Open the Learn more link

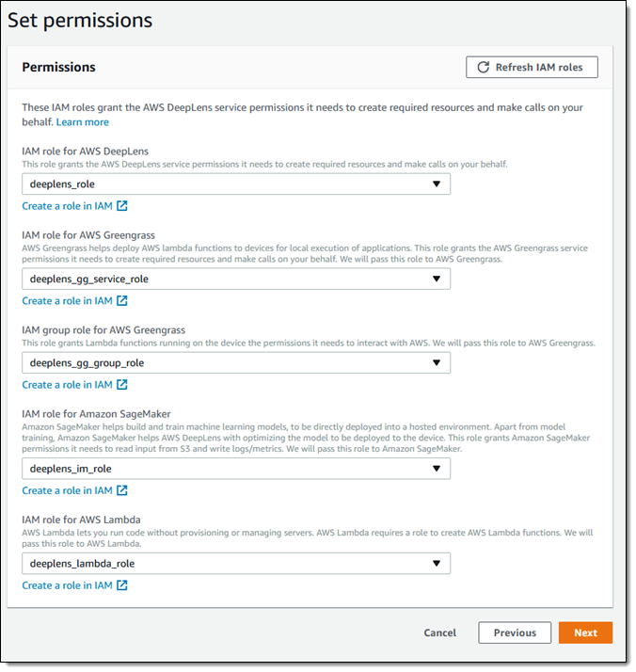(83, 122)
